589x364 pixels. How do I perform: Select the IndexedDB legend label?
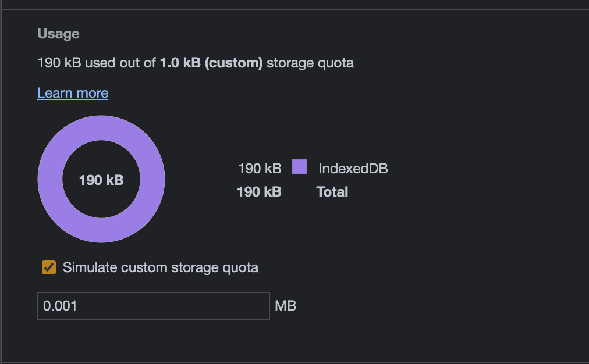click(x=353, y=169)
